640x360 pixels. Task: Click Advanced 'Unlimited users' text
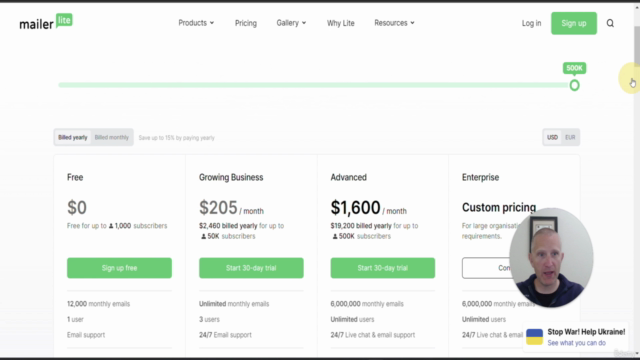tap(352, 319)
